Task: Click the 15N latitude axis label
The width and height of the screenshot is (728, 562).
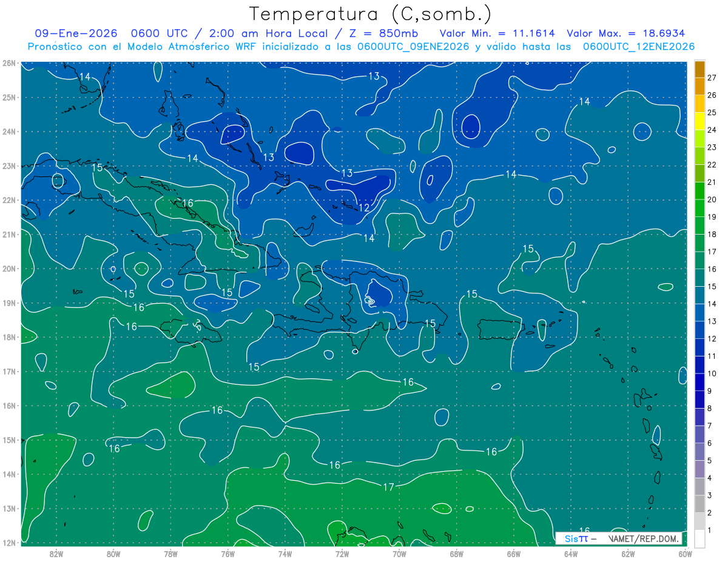Action: click(8, 440)
